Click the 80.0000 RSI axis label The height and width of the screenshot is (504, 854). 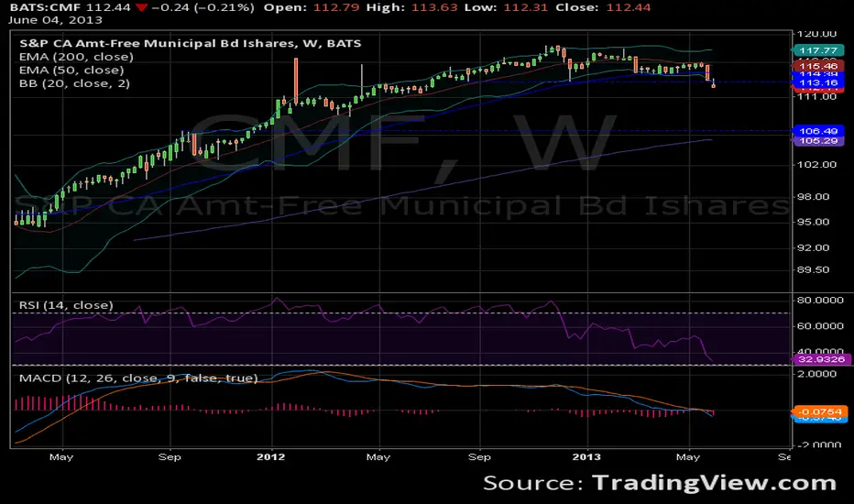[820, 301]
